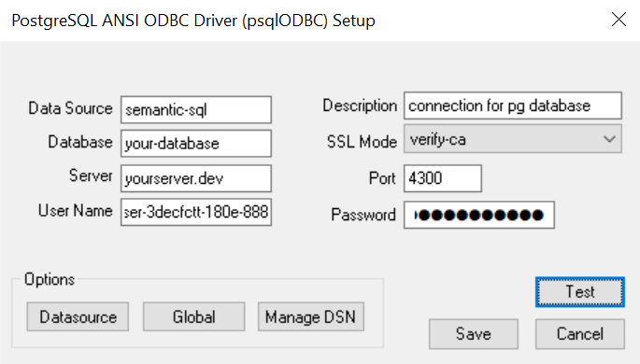Open Datasource options
This screenshot has height=364, width=640.
78,316
